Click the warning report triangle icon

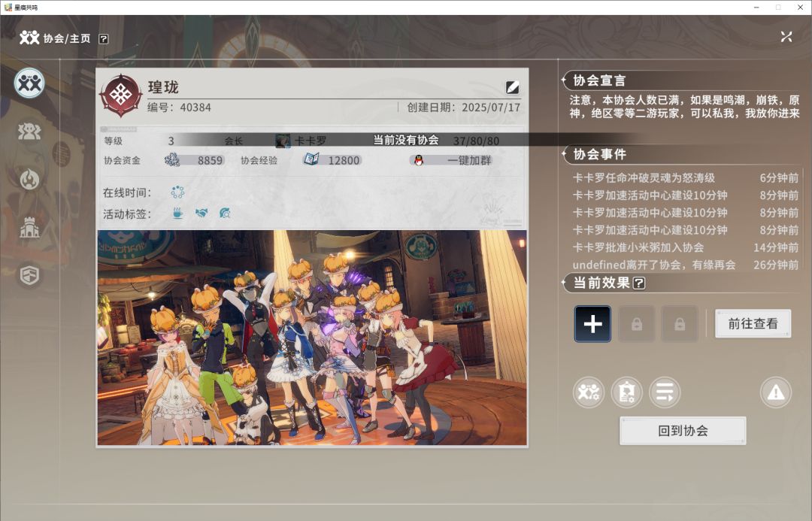[x=776, y=392]
